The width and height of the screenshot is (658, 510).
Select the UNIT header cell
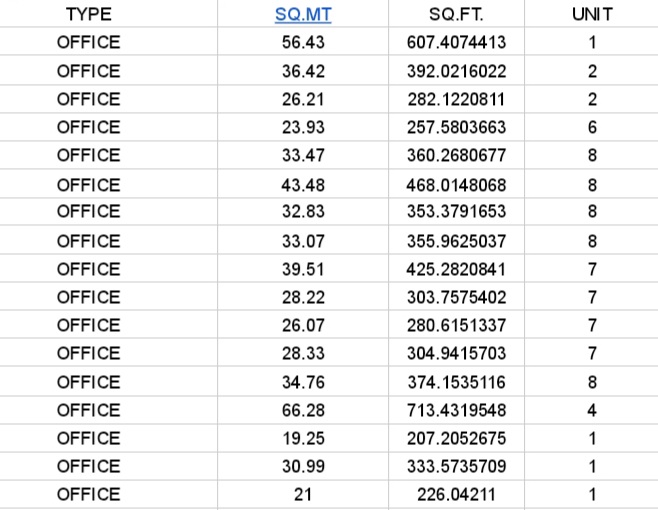pyautogui.click(x=592, y=15)
